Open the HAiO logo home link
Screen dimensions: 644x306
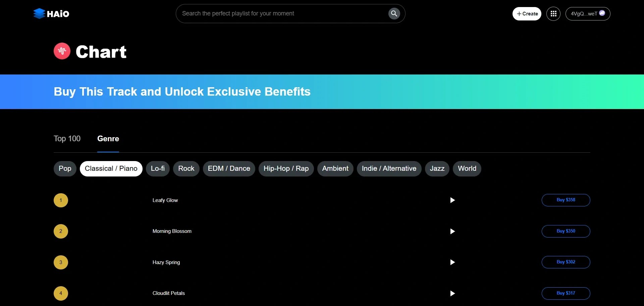pyautogui.click(x=51, y=14)
